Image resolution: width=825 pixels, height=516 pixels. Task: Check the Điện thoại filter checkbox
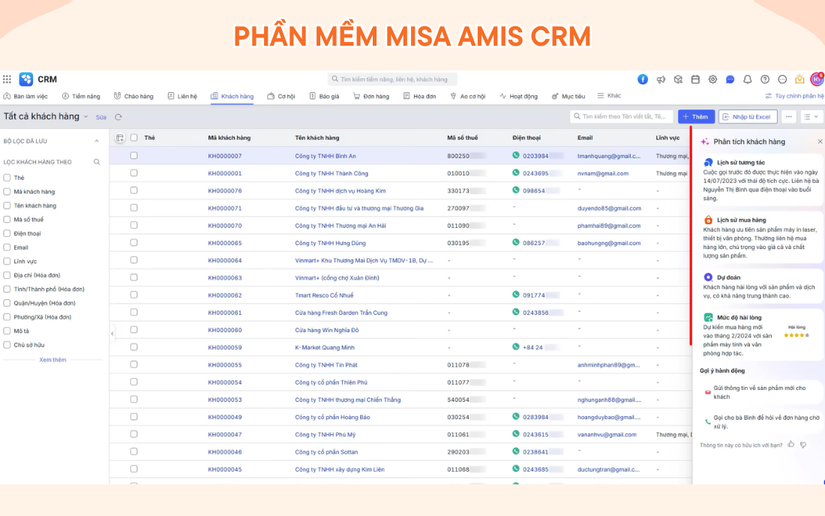coord(7,234)
